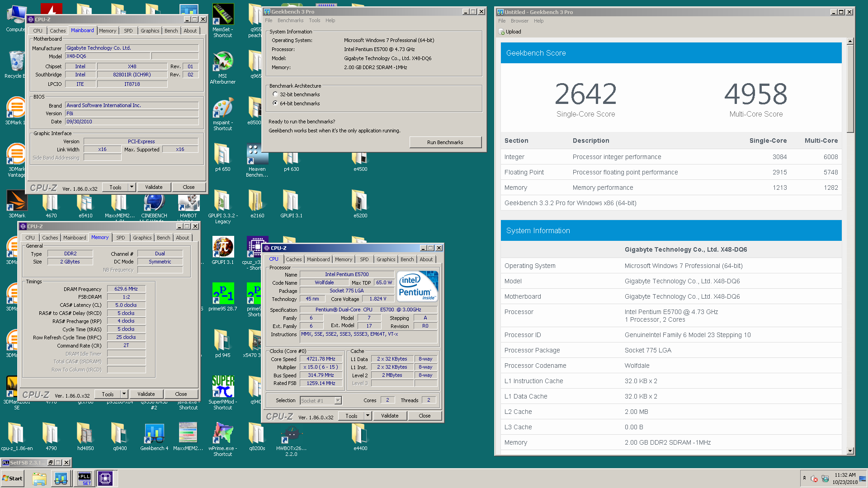The image size is (868, 488).
Task: Open the About tab in Memory CPU-Z
Action: [183, 238]
